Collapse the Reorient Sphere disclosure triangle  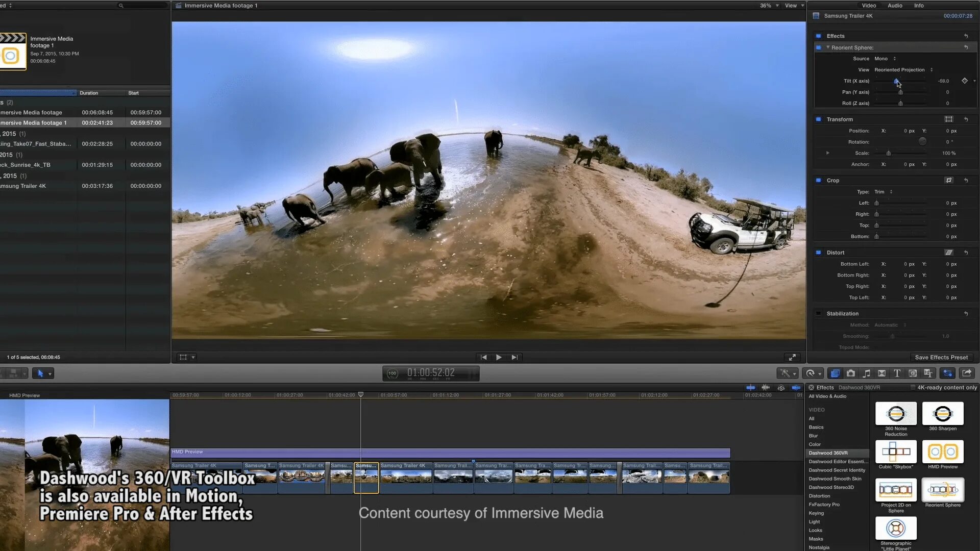[828, 47]
